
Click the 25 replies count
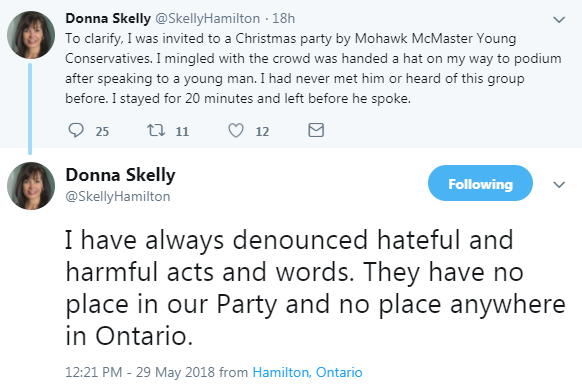tap(102, 131)
